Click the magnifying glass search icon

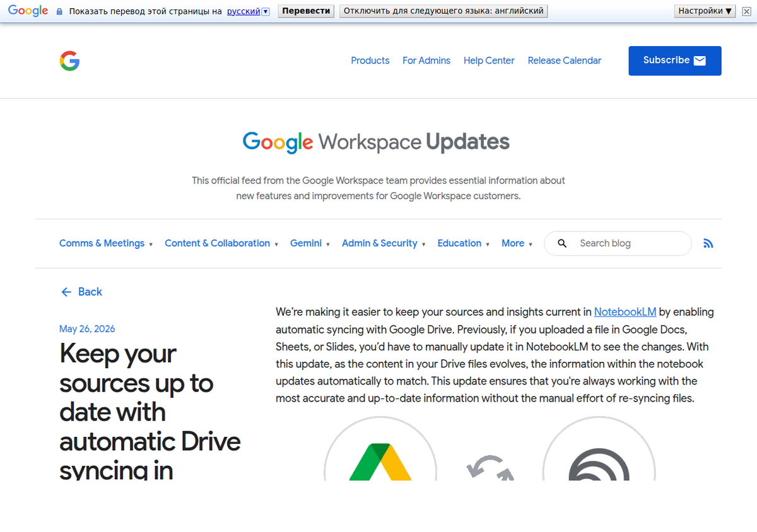pos(563,243)
